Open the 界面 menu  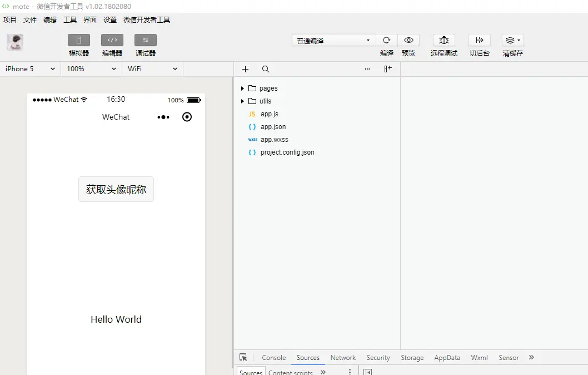90,20
